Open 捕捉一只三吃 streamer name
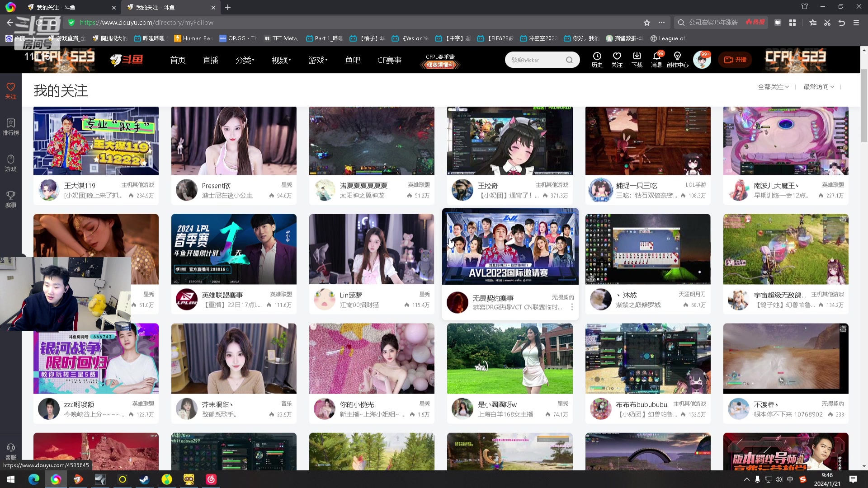 (x=637, y=186)
